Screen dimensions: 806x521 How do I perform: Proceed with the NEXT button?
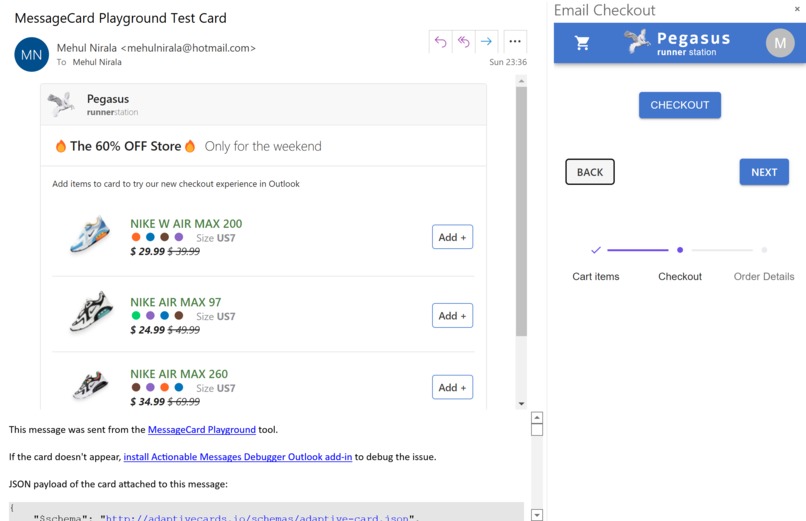[764, 172]
